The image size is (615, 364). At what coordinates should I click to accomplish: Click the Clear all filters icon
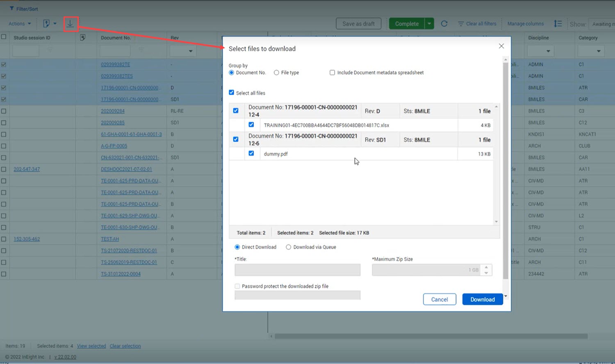pos(461,24)
